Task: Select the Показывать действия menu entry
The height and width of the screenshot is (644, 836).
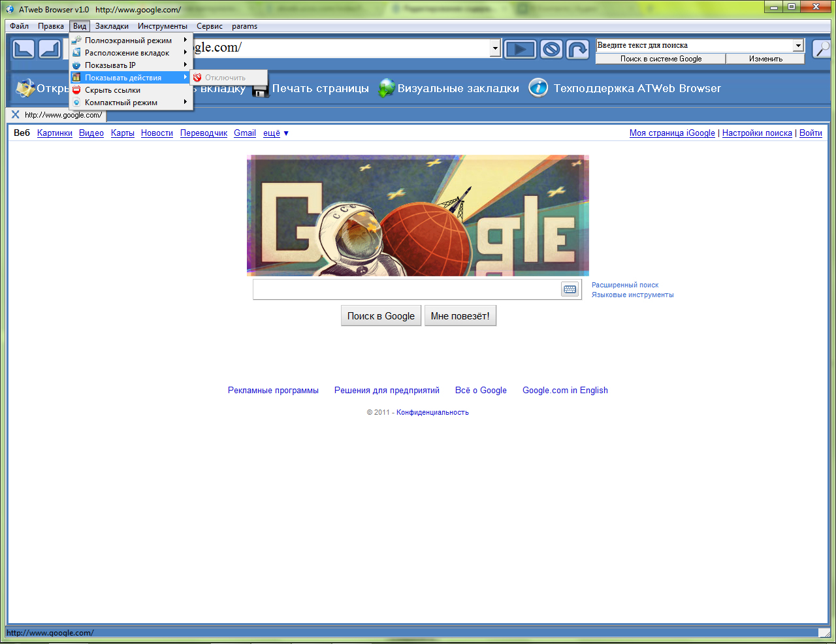Action: 131,77
